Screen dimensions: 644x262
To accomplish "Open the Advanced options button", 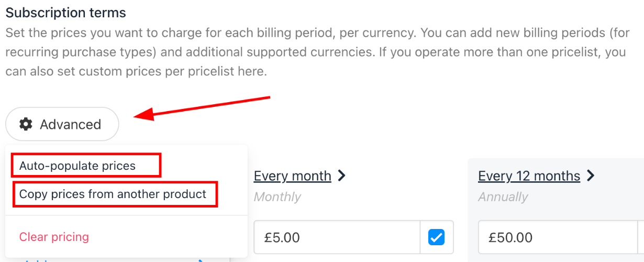I will (x=62, y=124).
